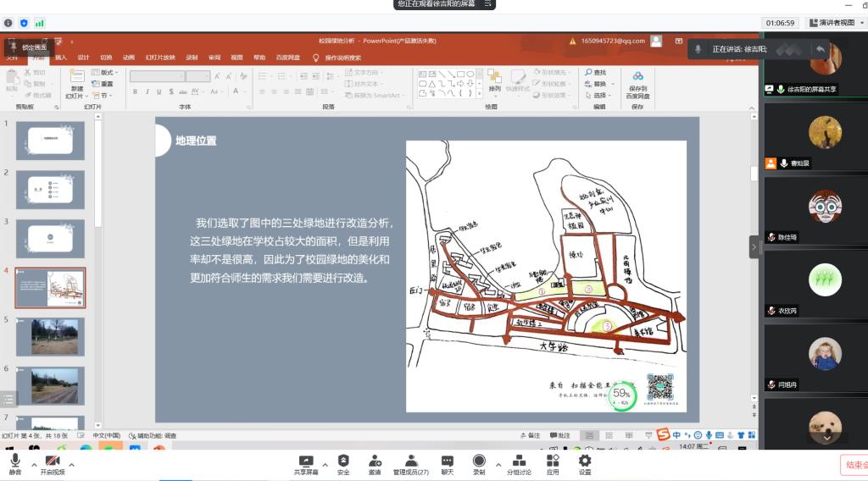
Task: Click 保存到百度网盘 in the ribbon
Action: pos(637,87)
